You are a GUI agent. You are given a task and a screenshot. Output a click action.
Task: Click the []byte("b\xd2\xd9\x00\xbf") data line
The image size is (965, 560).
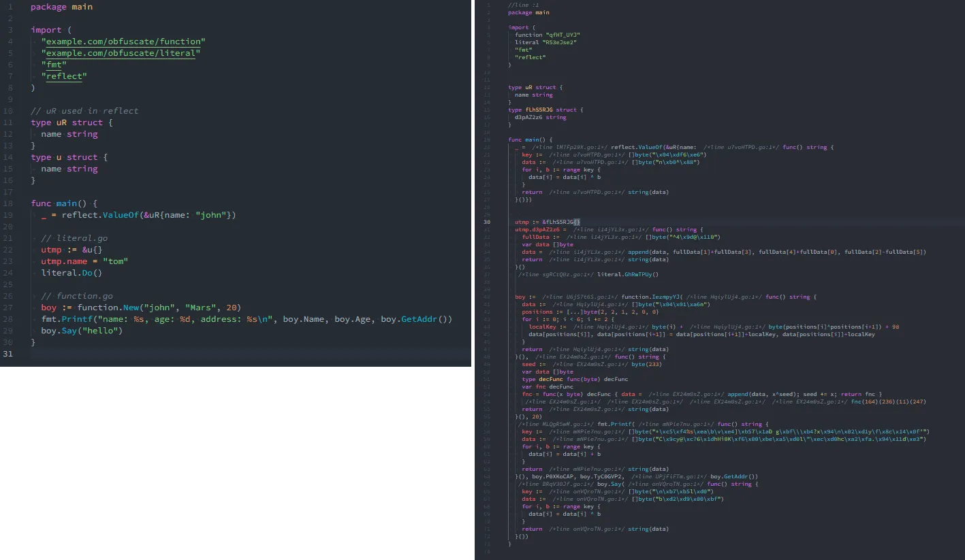tap(623, 499)
